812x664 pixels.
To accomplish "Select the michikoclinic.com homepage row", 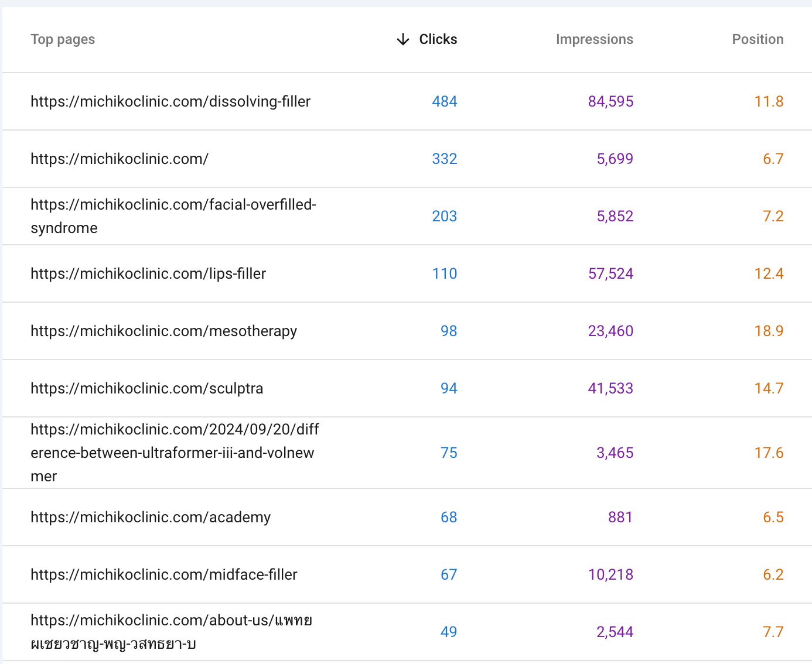I will point(120,159).
